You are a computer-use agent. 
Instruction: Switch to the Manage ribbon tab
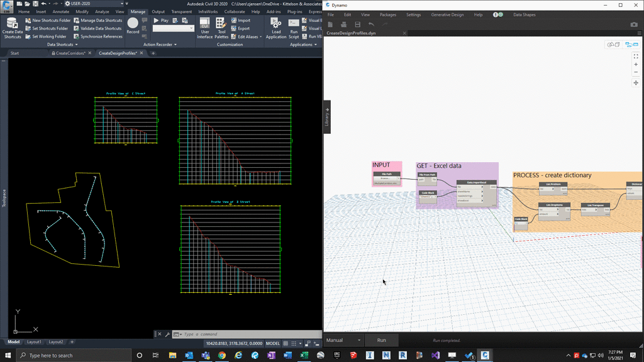tap(138, 11)
